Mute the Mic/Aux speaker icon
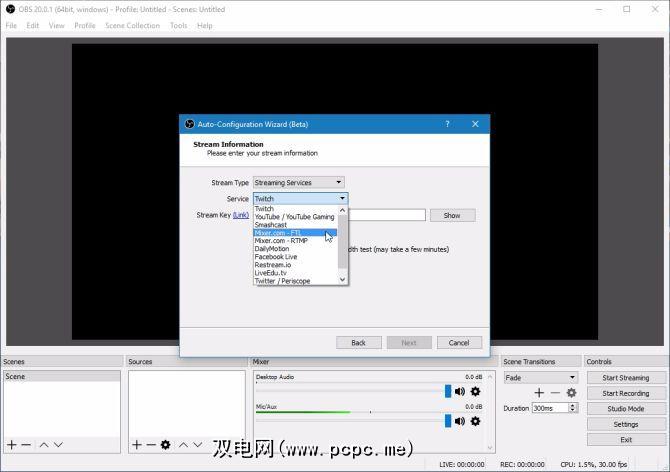Screen dimensions: 670x472 (460, 421)
